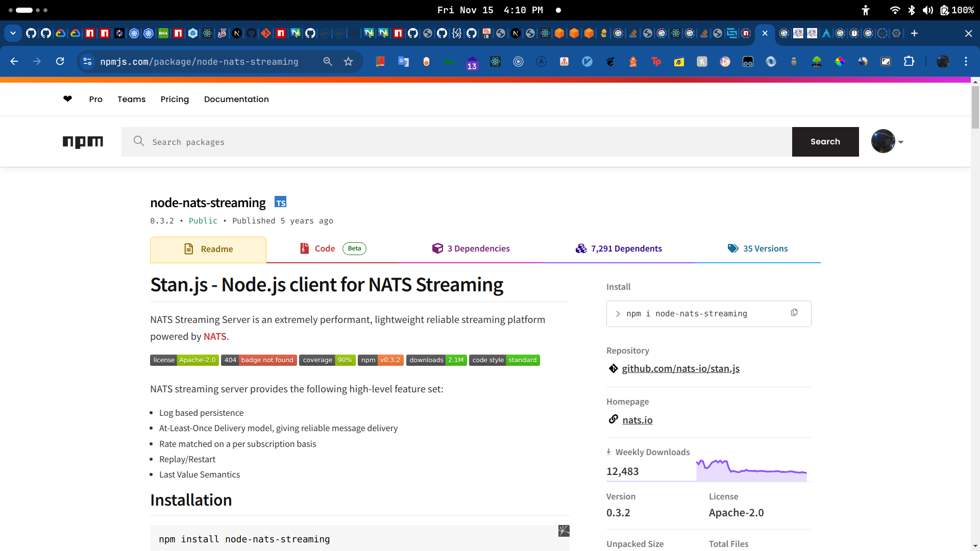Click the Google Translate extension icon
Viewport: 980px width, 551px height.
403,61
